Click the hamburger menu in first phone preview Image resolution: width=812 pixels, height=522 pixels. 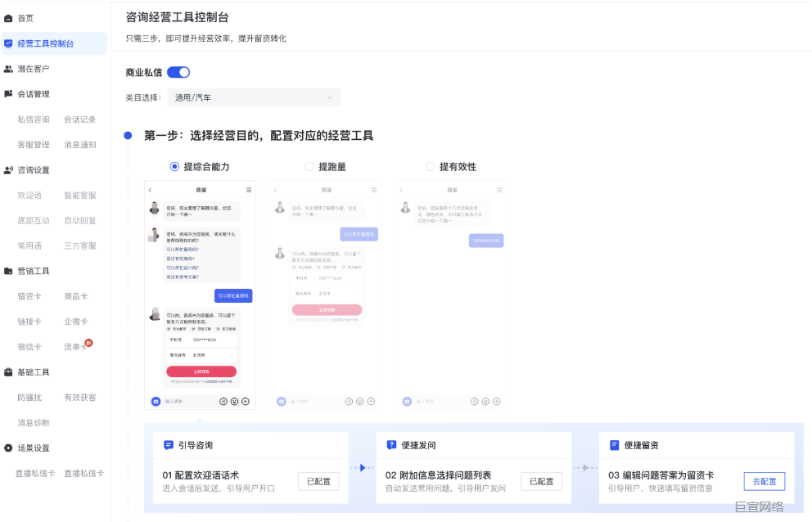click(x=249, y=190)
